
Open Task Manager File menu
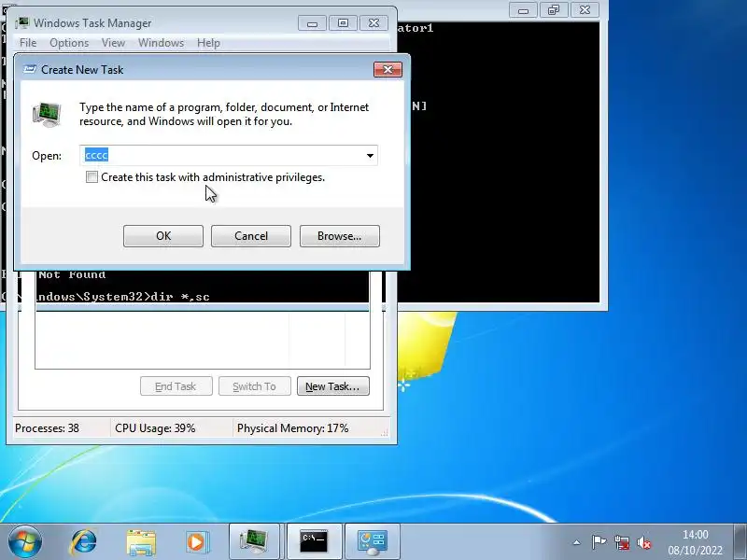point(28,43)
